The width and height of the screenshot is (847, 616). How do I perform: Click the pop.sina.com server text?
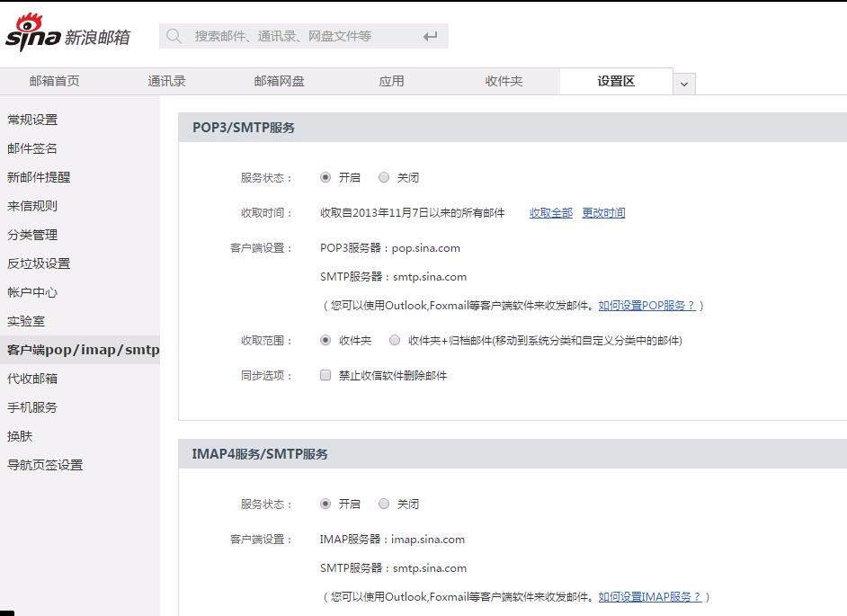point(425,248)
